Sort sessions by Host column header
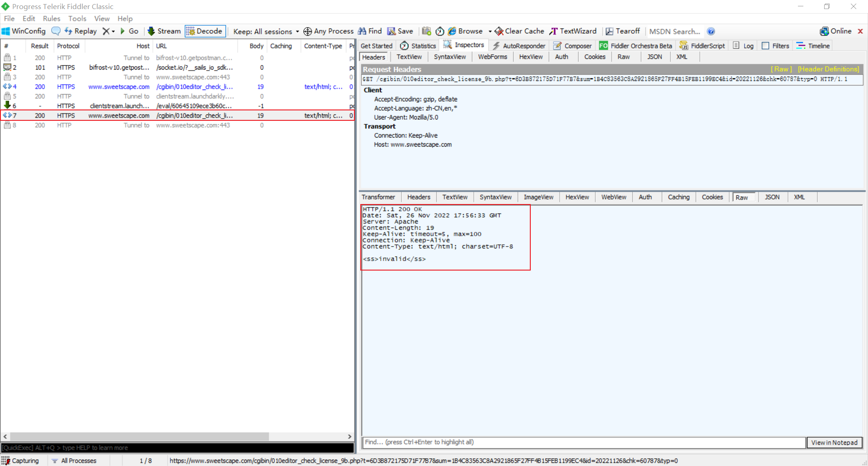This screenshot has width=868, height=466. [119, 46]
